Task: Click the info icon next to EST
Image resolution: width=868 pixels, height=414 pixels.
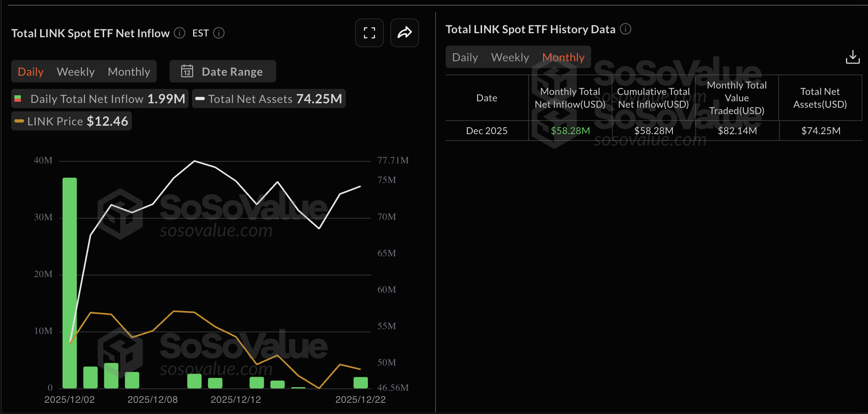Action: [219, 33]
